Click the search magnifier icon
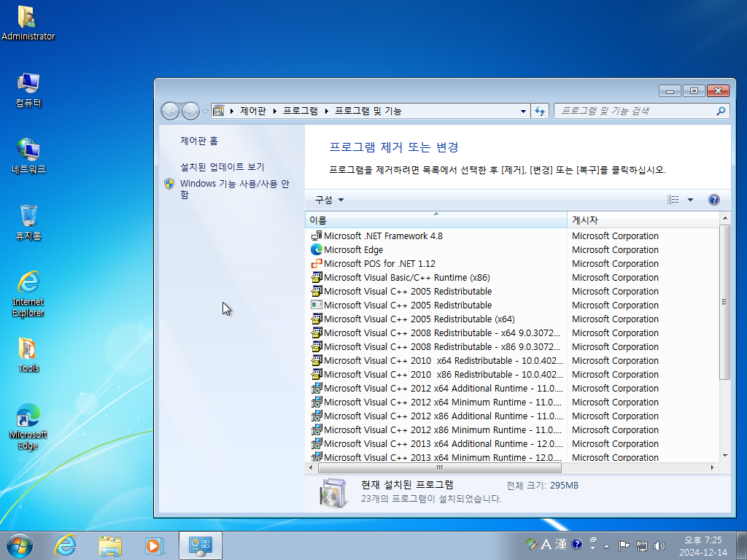Viewport: 747px width, 560px height. tap(721, 111)
